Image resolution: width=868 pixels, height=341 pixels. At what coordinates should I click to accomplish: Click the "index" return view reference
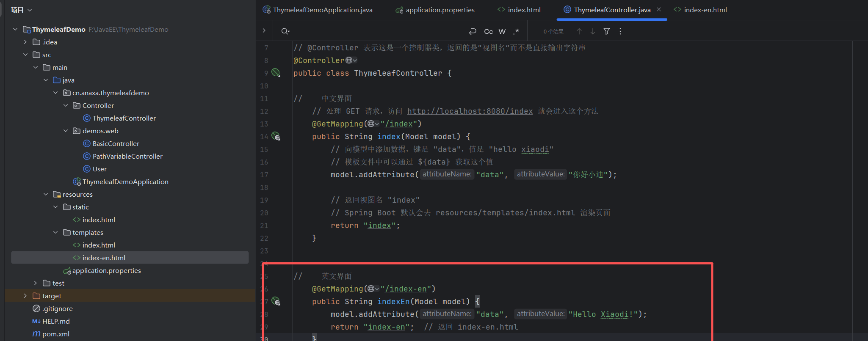coord(379,225)
